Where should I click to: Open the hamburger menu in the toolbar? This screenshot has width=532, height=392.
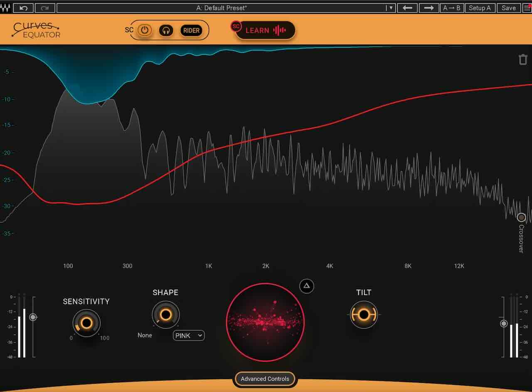click(527, 8)
